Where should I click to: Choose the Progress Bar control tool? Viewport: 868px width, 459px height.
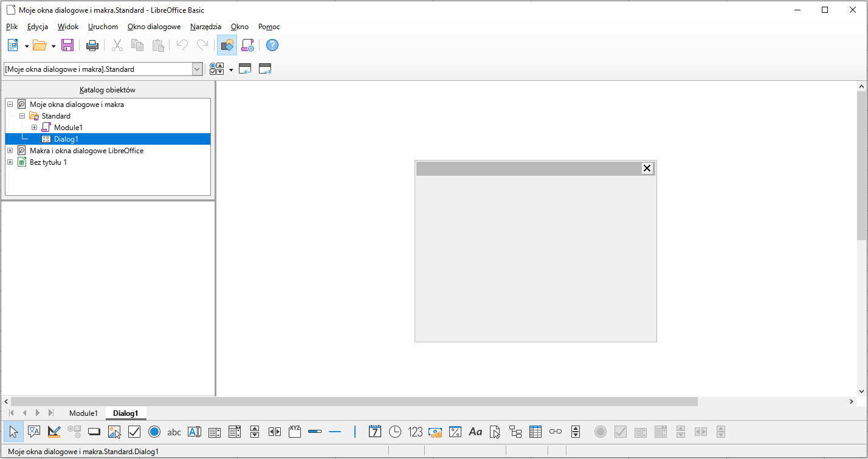click(315, 432)
